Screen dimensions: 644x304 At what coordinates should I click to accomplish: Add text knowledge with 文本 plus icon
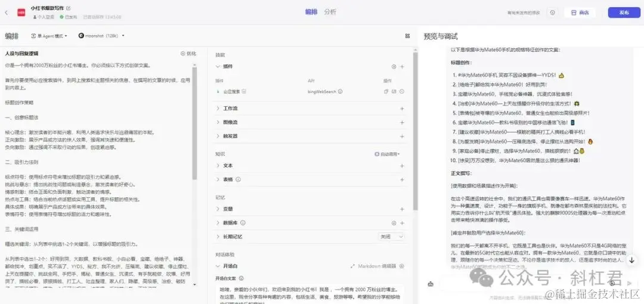pyautogui.click(x=402, y=166)
